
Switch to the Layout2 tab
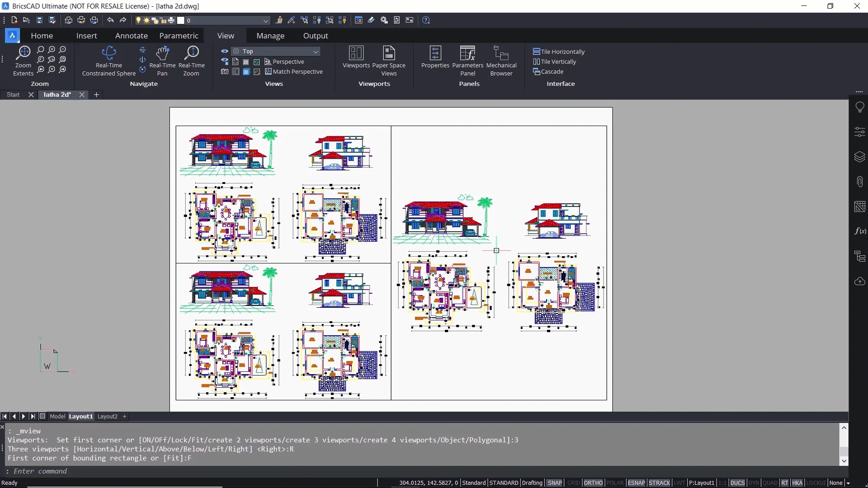pos(107,416)
